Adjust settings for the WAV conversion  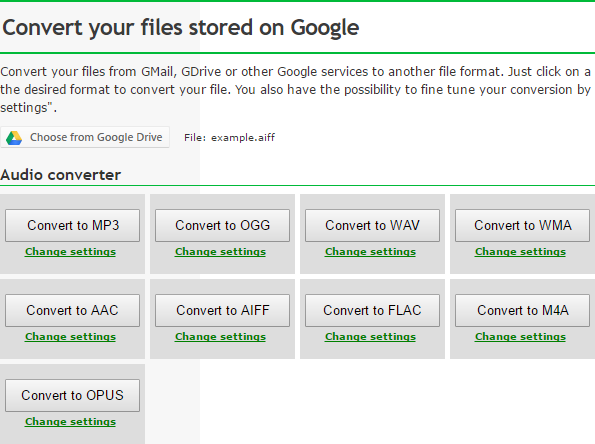[370, 252]
